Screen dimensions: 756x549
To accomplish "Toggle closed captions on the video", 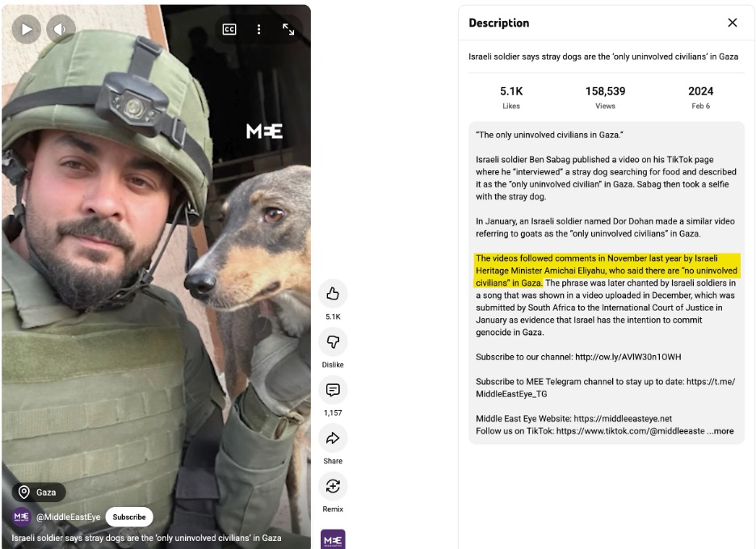I will pyautogui.click(x=229, y=29).
